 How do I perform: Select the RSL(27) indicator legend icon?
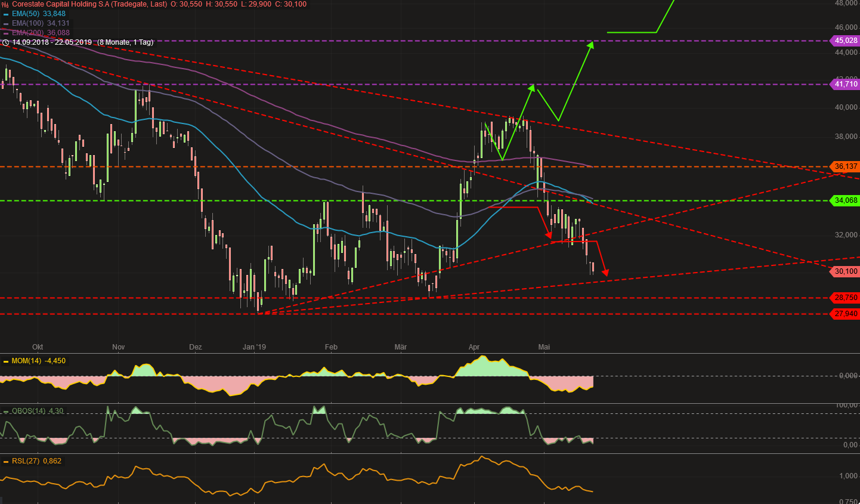point(5,460)
